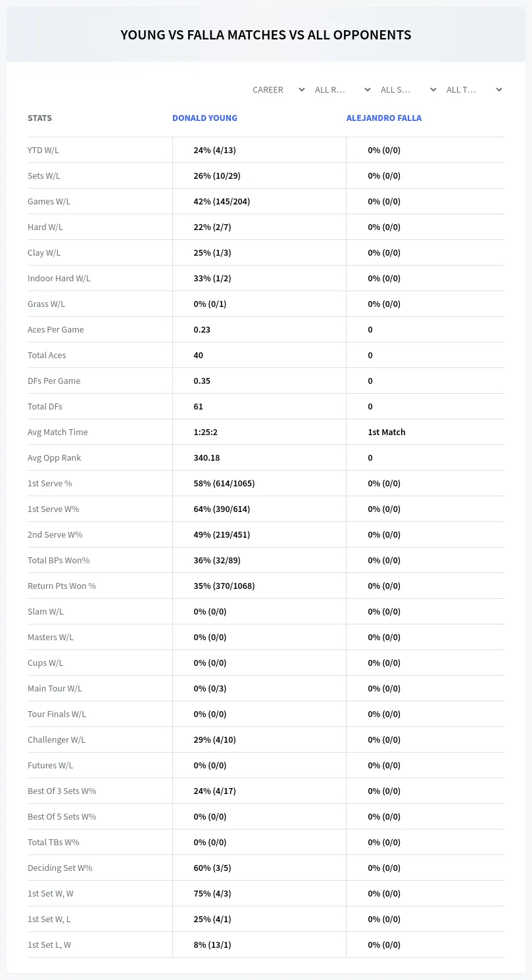Open Alejandro Falla's player profile link

384,118
